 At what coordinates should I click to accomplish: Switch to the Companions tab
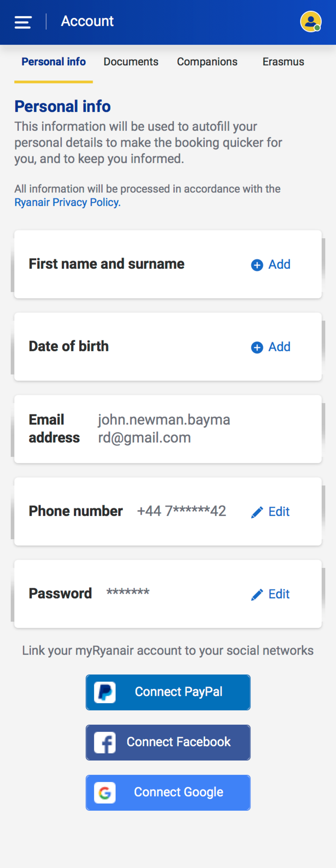tap(207, 62)
